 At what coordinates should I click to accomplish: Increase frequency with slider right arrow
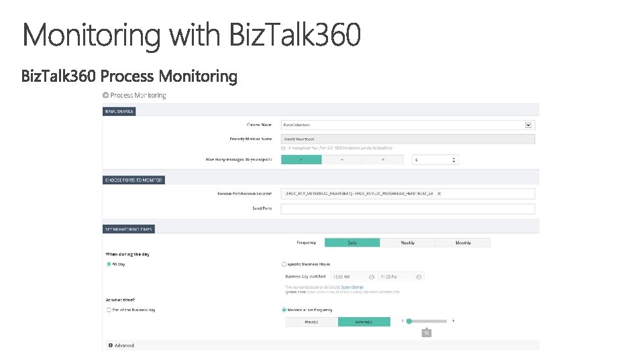click(x=453, y=321)
